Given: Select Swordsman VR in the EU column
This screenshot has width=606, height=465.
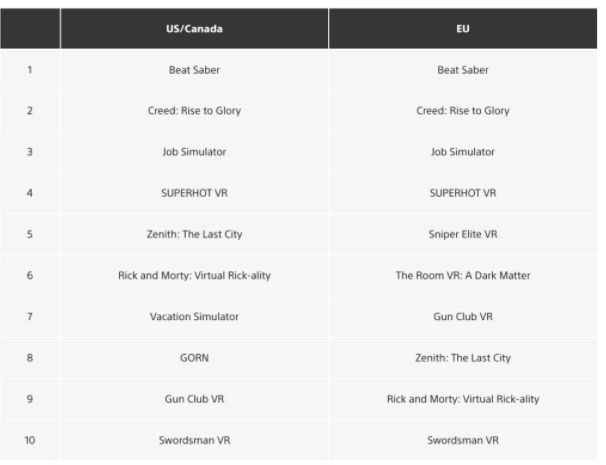Looking at the screenshot, I should point(462,439).
